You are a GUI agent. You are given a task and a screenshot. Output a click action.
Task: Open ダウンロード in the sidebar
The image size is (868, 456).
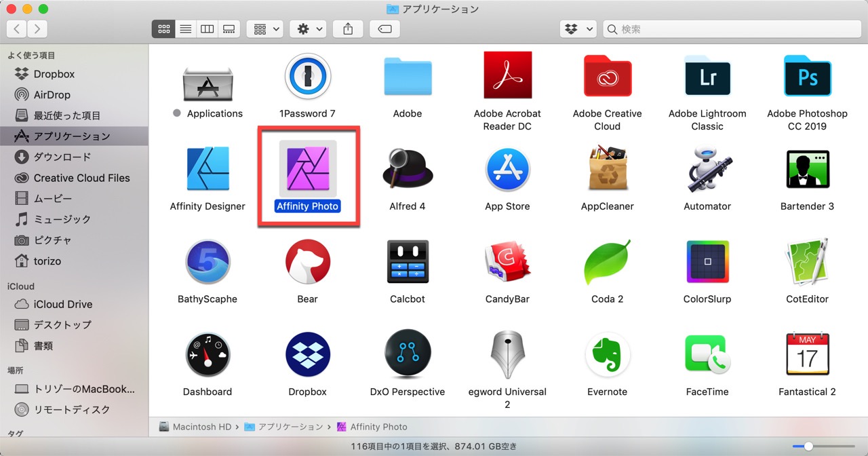74,157
